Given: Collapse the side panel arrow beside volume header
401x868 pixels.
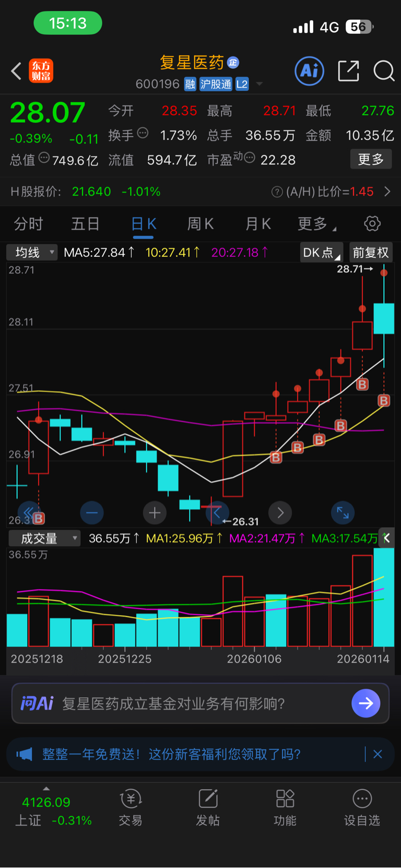Looking at the screenshot, I should click(x=386, y=538).
